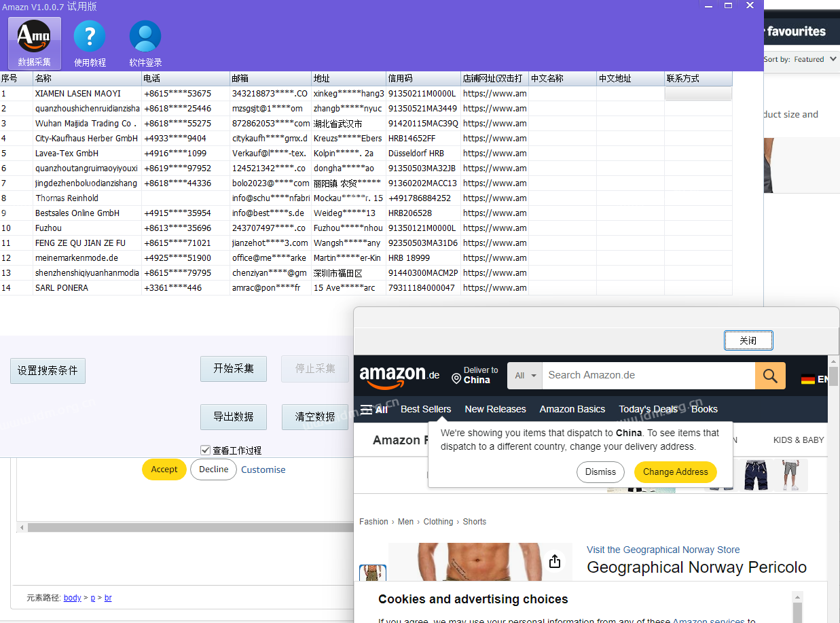Select the City-Kaufhaus Herber GmbH cell

click(88, 138)
